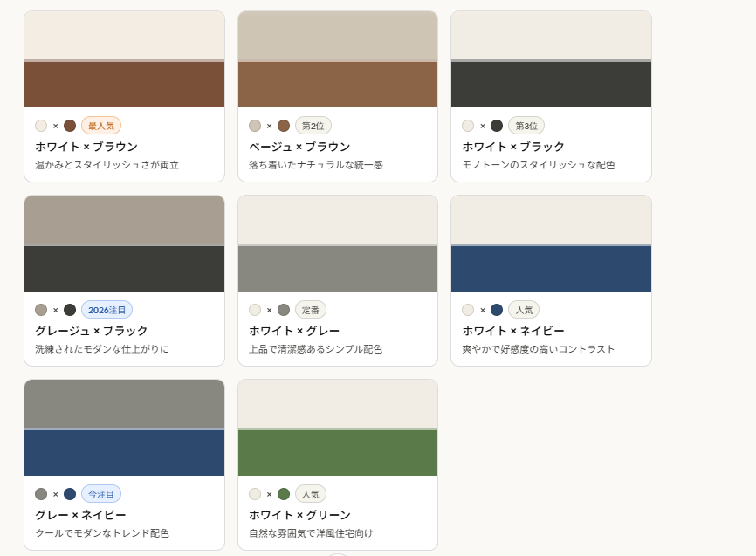
Task: Open the ホワイト × ブラウン color combination
Action: point(86,146)
